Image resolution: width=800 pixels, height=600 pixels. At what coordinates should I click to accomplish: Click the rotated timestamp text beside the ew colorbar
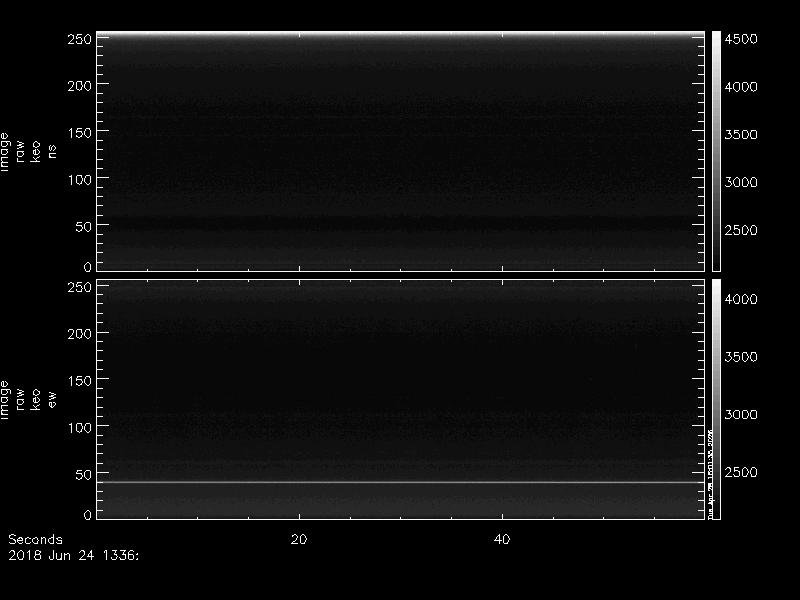click(710, 473)
